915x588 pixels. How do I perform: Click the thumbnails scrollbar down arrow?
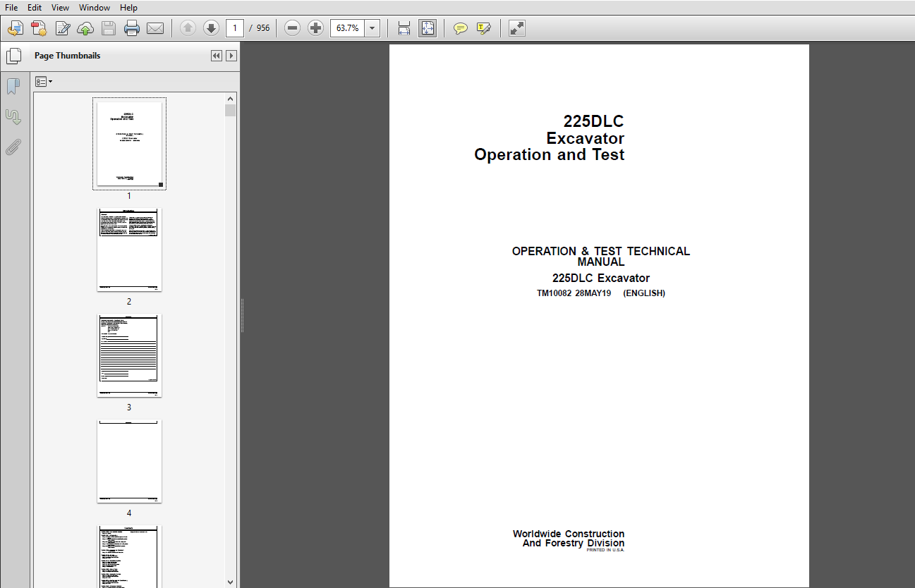pos(231,582)
